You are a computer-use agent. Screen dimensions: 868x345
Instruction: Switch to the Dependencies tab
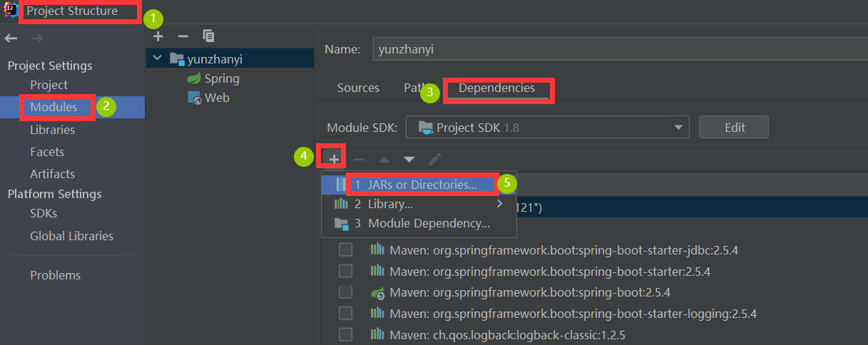tap(497, 88)
